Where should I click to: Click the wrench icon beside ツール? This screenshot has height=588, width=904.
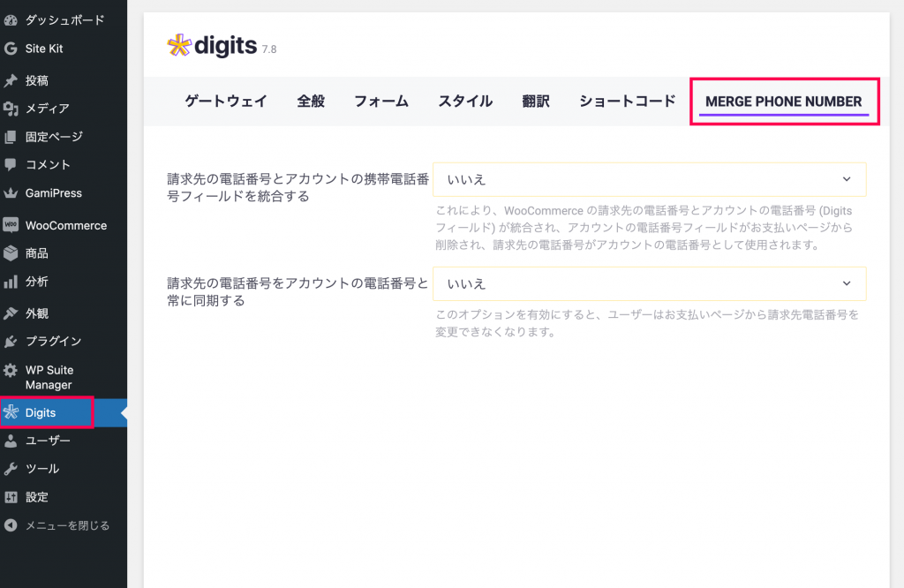(11, 469)
